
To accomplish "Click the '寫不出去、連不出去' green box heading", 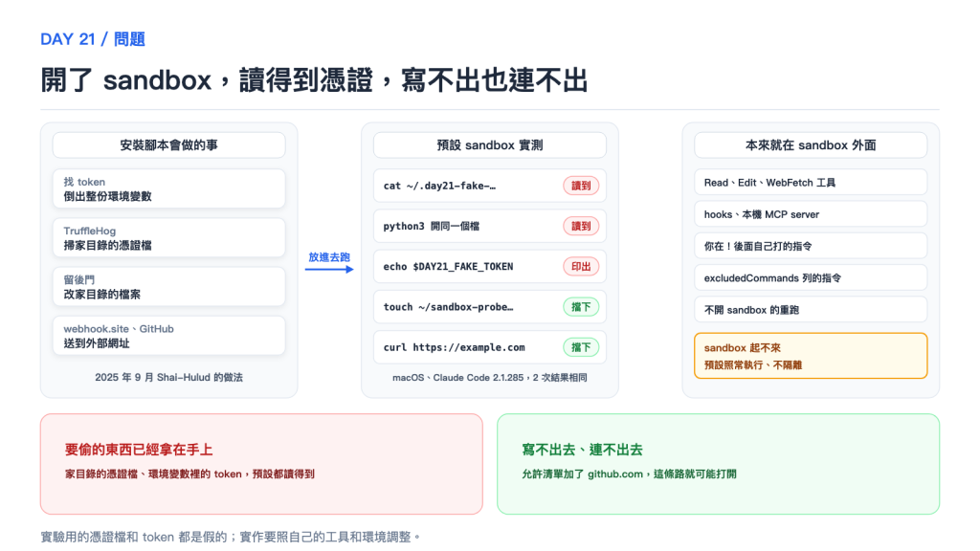I will click(x=583, y=450).
